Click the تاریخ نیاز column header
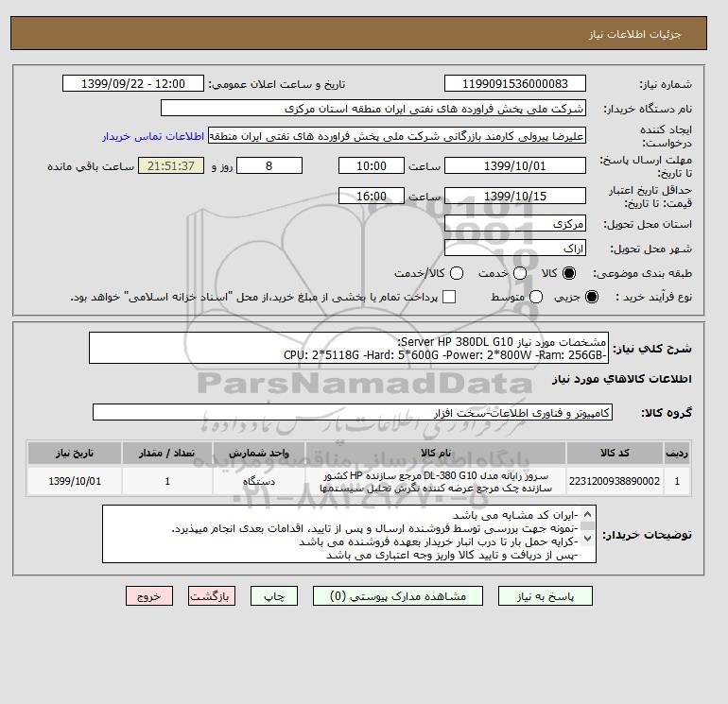Image resolution: width=728 pixels, height=704 pixels. (75, 453)
